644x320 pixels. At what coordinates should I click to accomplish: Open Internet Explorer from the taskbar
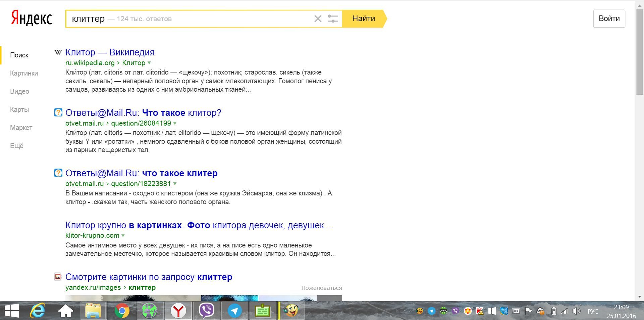point(38,311)
